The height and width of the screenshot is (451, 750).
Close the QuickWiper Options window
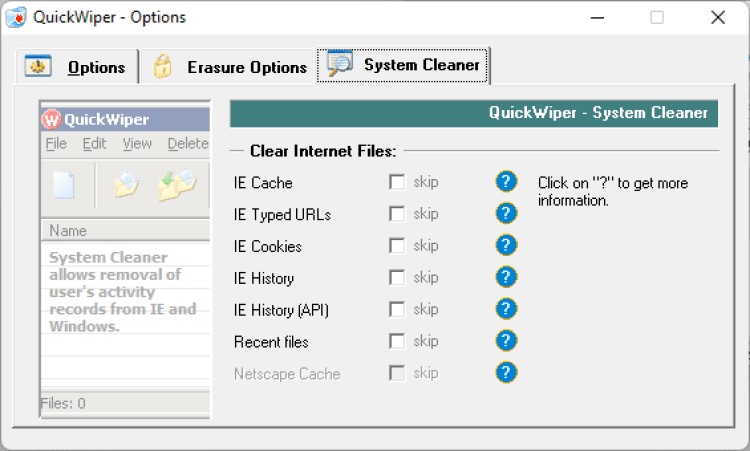pos(717,17)
